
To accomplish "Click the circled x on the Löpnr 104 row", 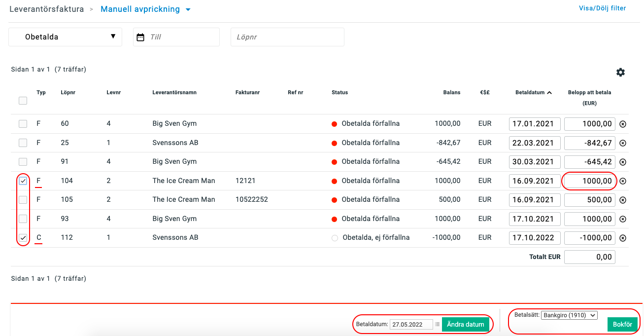I will pos(622,181).
